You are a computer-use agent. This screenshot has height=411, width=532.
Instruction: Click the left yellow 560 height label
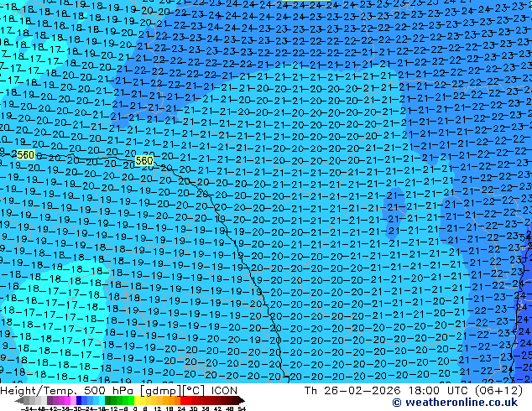click(x=25, y=155)
